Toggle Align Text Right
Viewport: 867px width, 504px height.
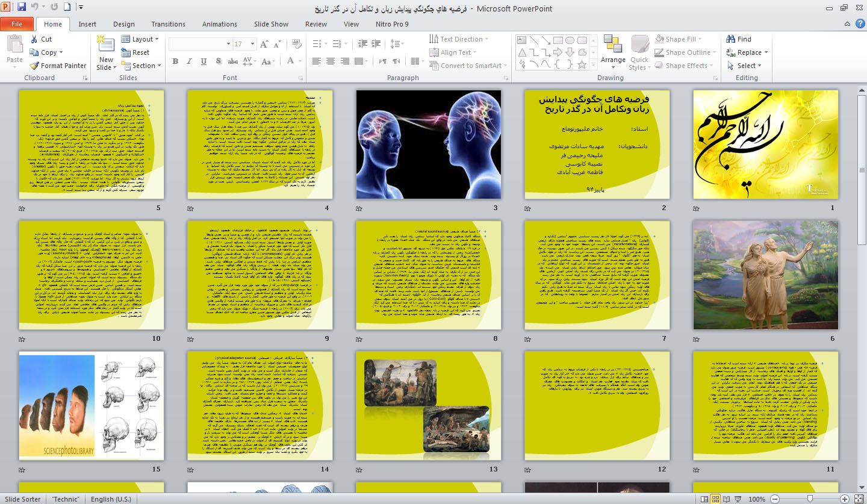click(345, 61)
